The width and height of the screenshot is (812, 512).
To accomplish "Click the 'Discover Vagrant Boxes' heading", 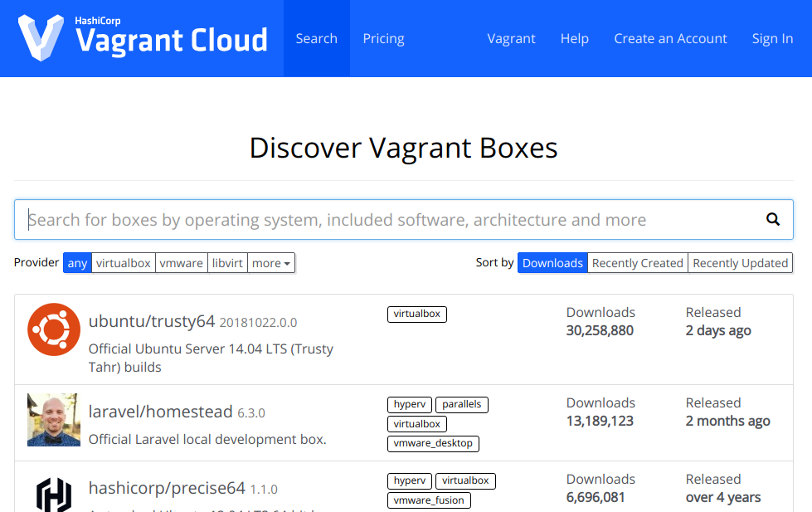I will (403, 149).
